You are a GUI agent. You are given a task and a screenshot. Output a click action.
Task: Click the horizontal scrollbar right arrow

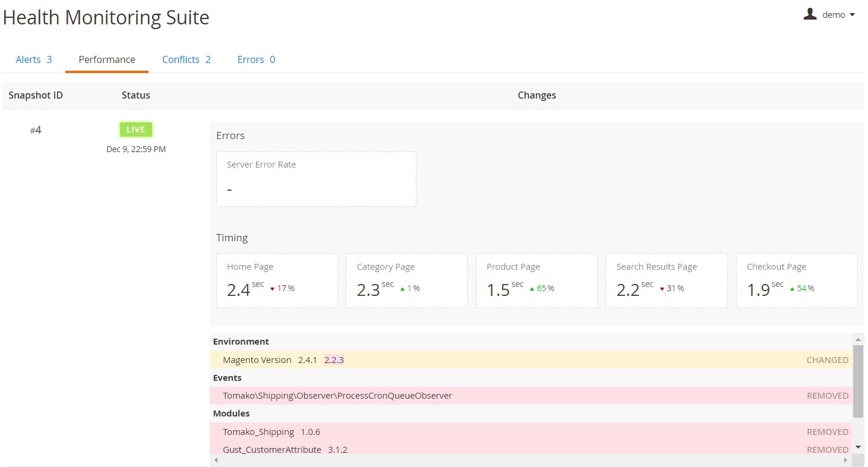tap(846, 460)
